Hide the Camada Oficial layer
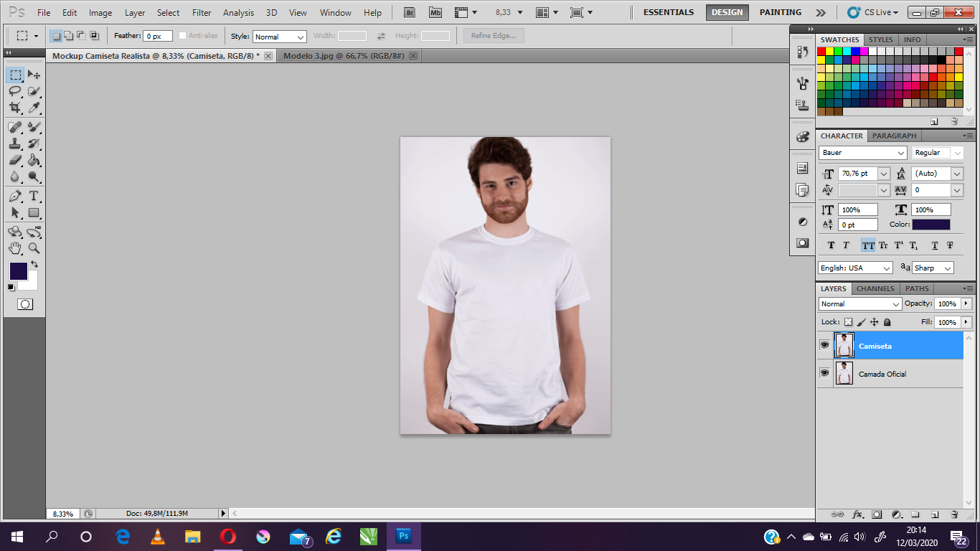This screenshot has width=980, height=551. coord(825,373)
